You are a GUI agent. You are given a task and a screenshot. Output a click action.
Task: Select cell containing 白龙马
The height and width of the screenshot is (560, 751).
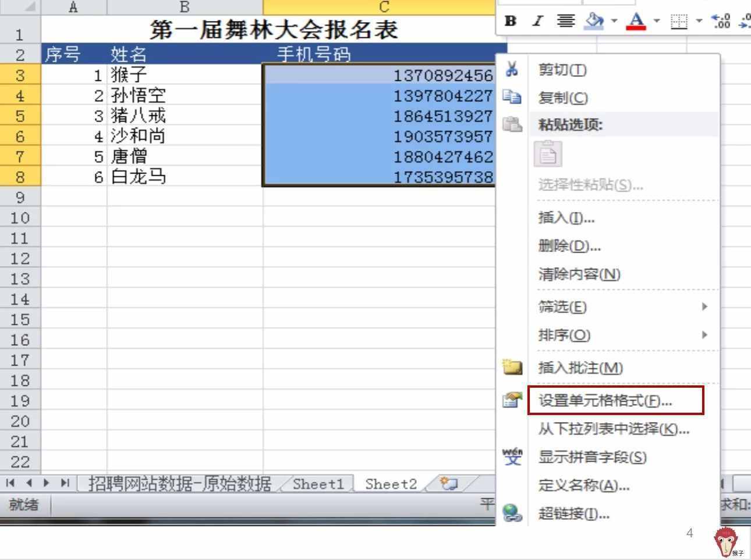pyautogui.click(x=185, y=176)
